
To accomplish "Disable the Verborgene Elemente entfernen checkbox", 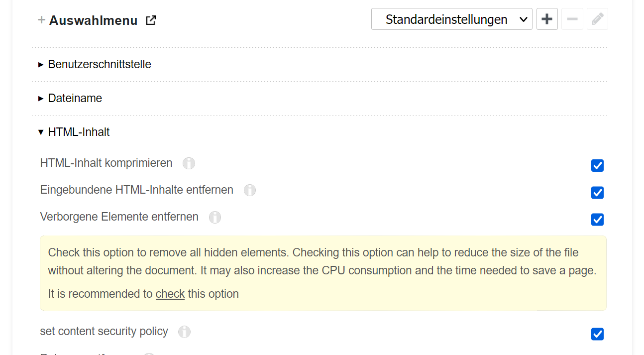I will pyautogui.click(x=597, y=220).
